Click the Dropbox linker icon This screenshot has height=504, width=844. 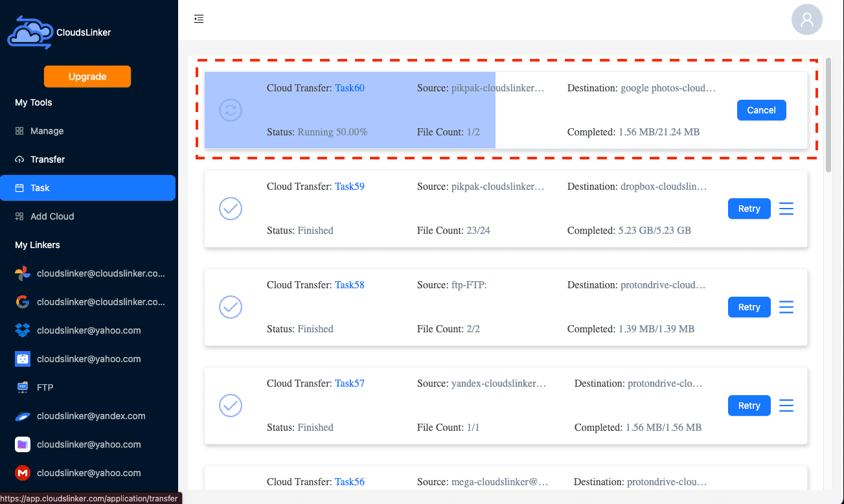[23, 330]
